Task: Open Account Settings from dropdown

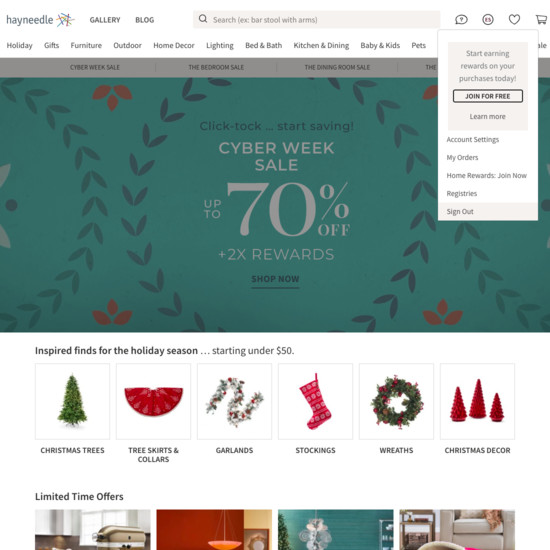Action: (472, 140)
